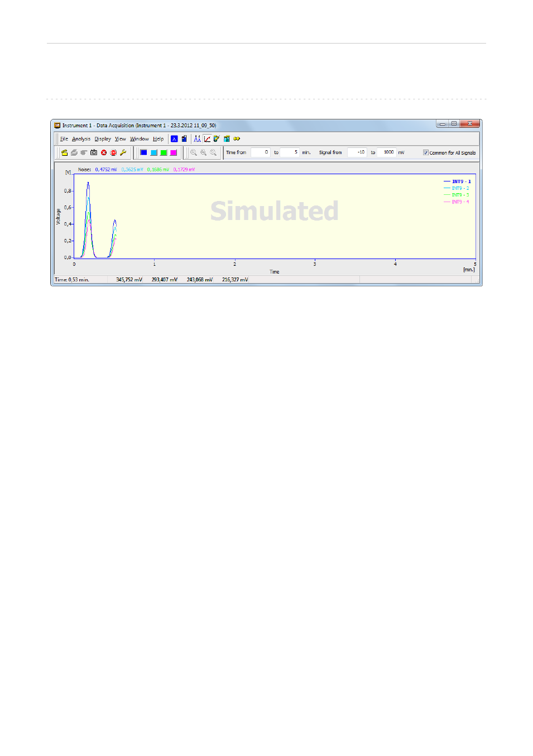Click the yellow binoculars icon
Screen dimensions: 533x756
click(237, 139)
